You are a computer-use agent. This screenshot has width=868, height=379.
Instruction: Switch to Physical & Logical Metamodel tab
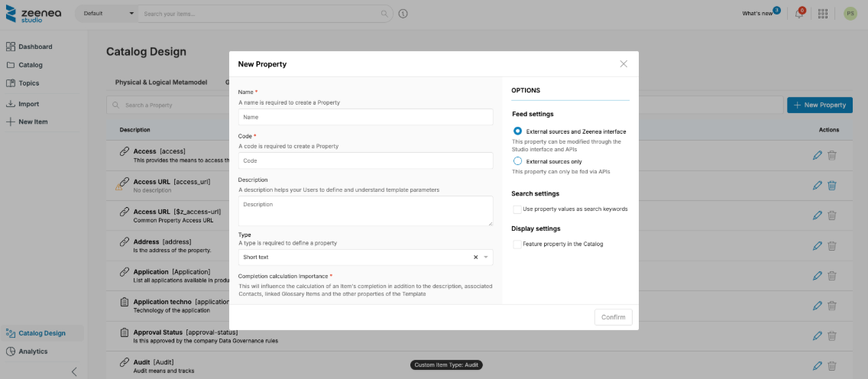click(160, 82)
